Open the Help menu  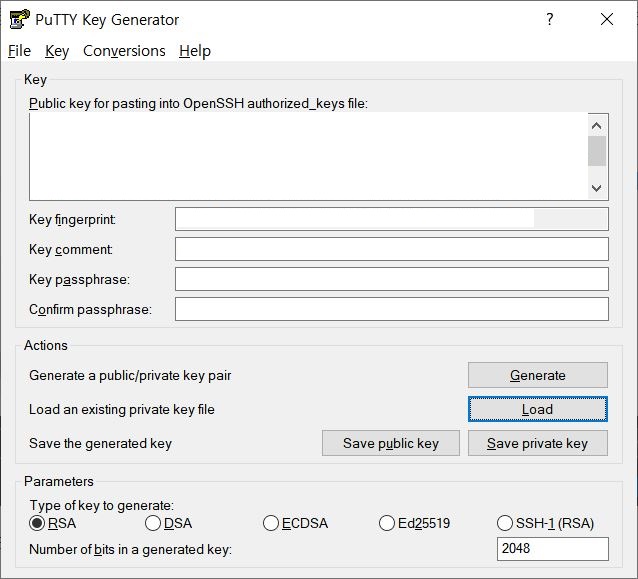pyautogui.click(x=195, y=51)
